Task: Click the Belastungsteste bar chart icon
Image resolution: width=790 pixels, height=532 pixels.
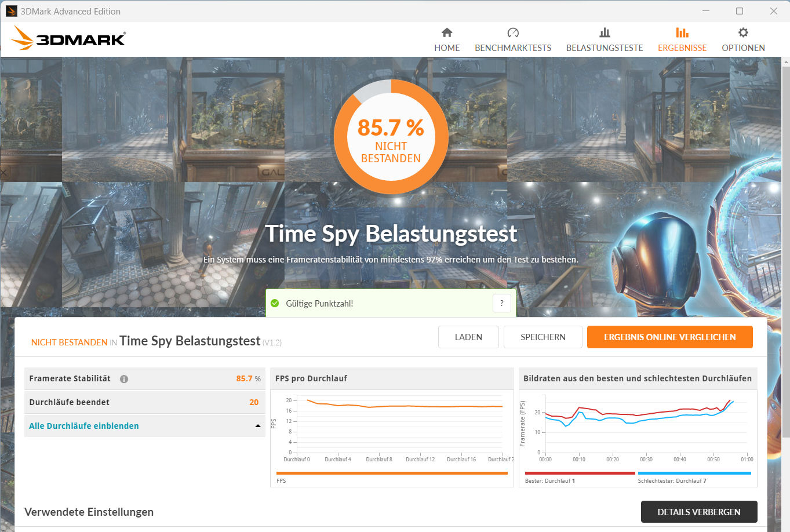Action: [x=604, y=32]
